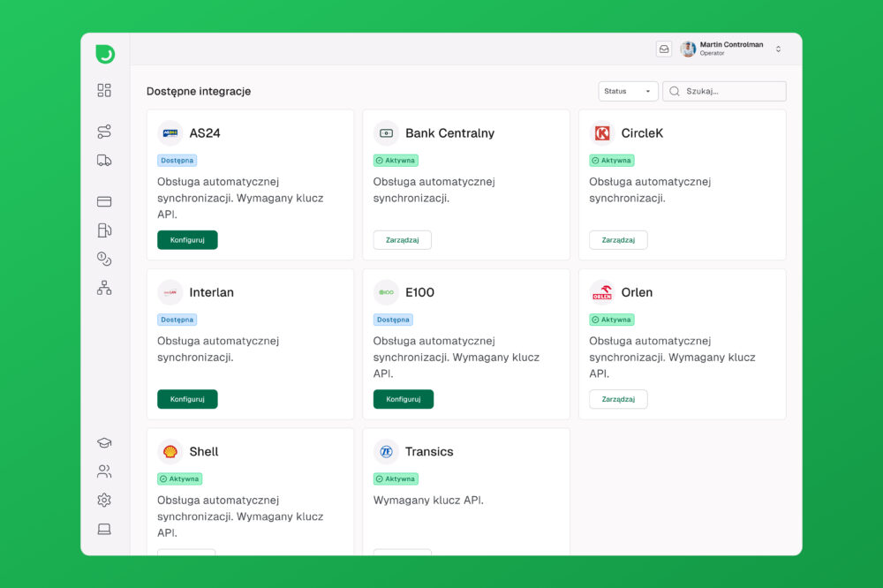Click the Aktywna badge on Bank Centralny
Viewport: 883px width, 588px height.
click(x=396, y=161)
